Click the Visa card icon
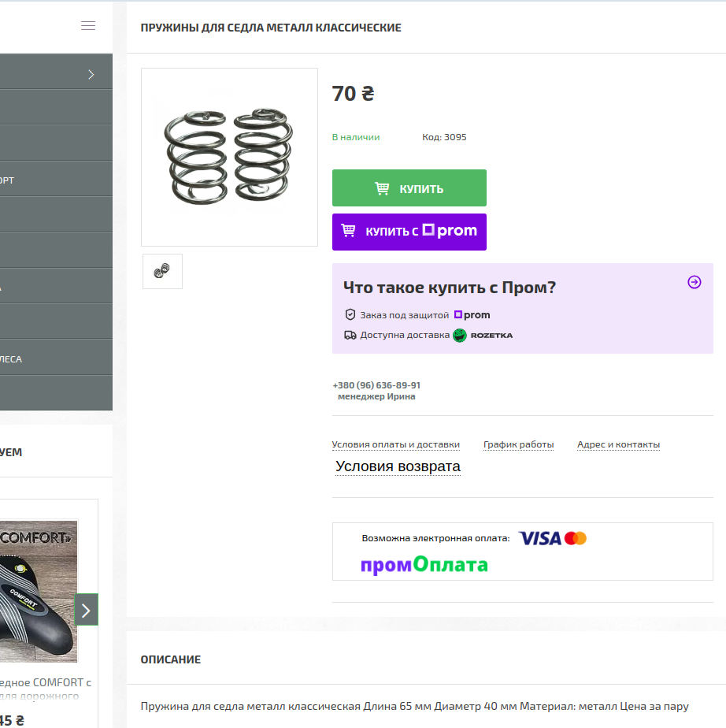This screenshot has width=726, height=728. (x=540, y=538)
